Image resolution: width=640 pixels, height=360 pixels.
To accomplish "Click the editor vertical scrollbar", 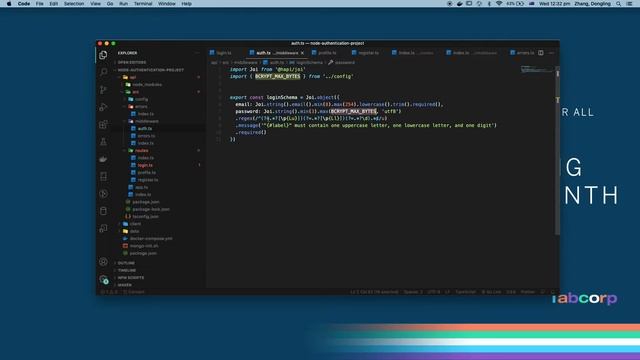I will pos(557,150).
